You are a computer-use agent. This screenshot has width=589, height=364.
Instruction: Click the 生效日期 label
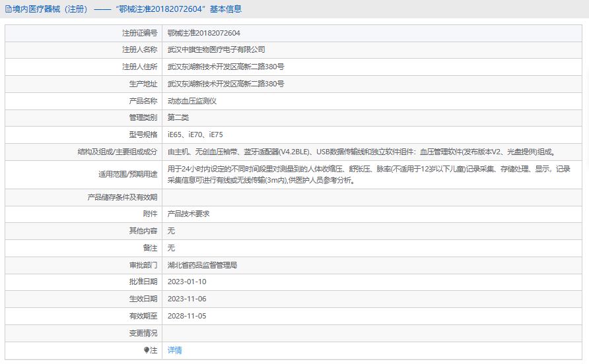[x=143, y=299]
